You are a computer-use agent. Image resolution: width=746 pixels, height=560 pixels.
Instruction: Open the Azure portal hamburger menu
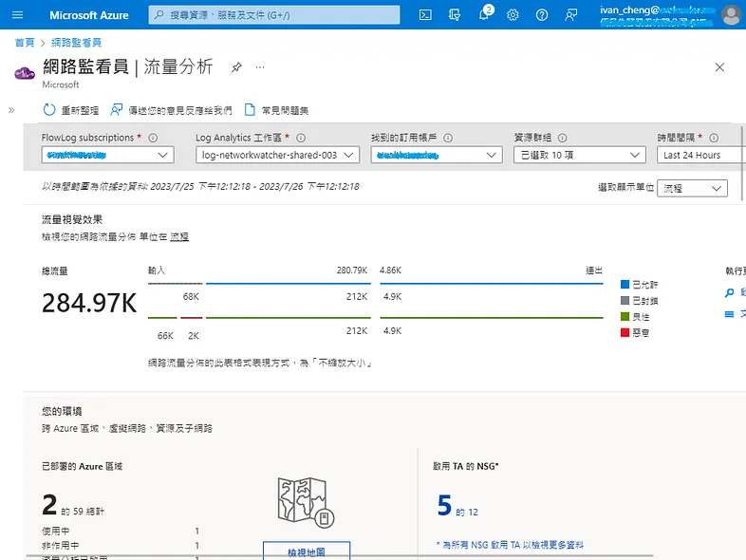pos(17,15)
